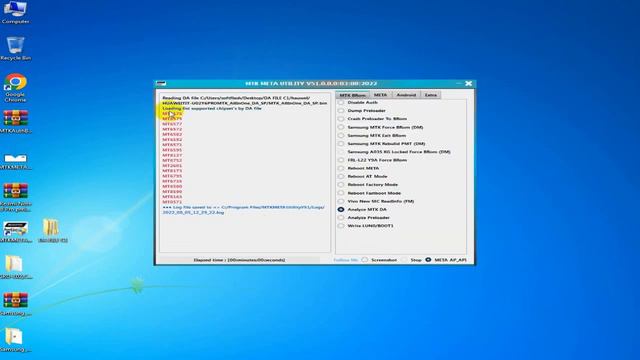Open the Computer desktop icon
The height and width of the screenshot is (360, 640).
click(x=15, y=12)
